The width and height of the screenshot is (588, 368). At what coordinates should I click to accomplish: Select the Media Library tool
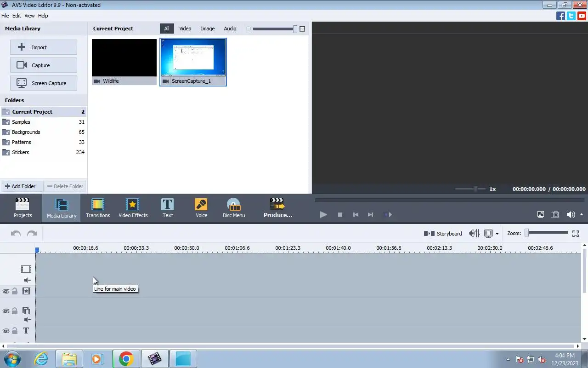(61, 208)
